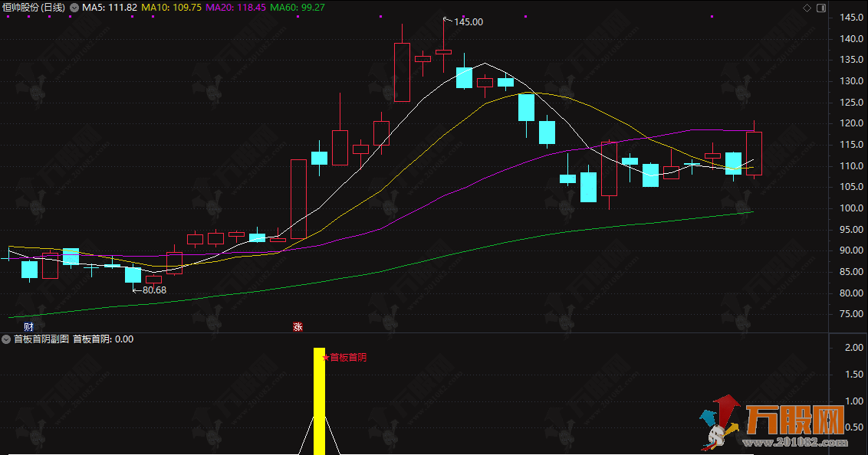This screenshot has width=868, height=455.
Task: Select the MA10 indicator label
Action: [x=172, y=8]
